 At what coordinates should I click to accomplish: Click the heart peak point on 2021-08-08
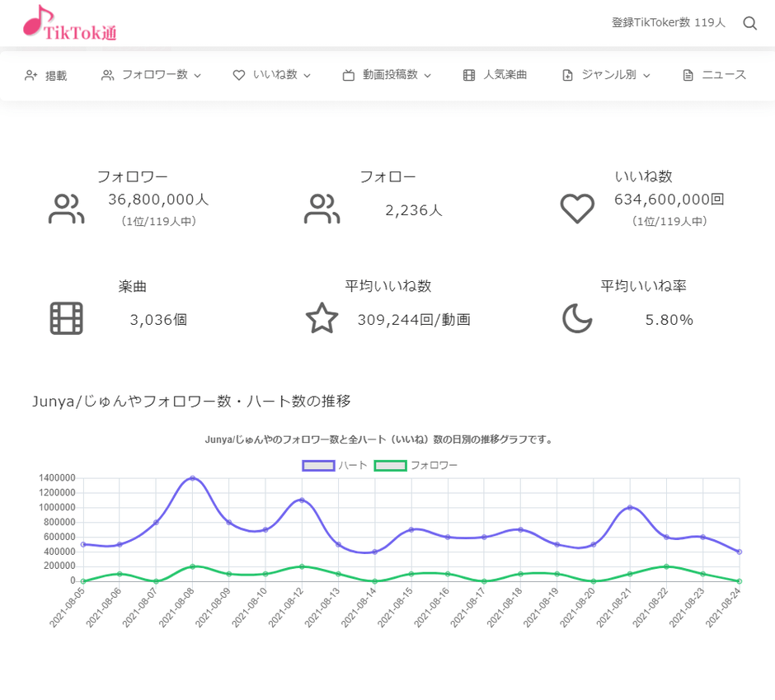192,478
